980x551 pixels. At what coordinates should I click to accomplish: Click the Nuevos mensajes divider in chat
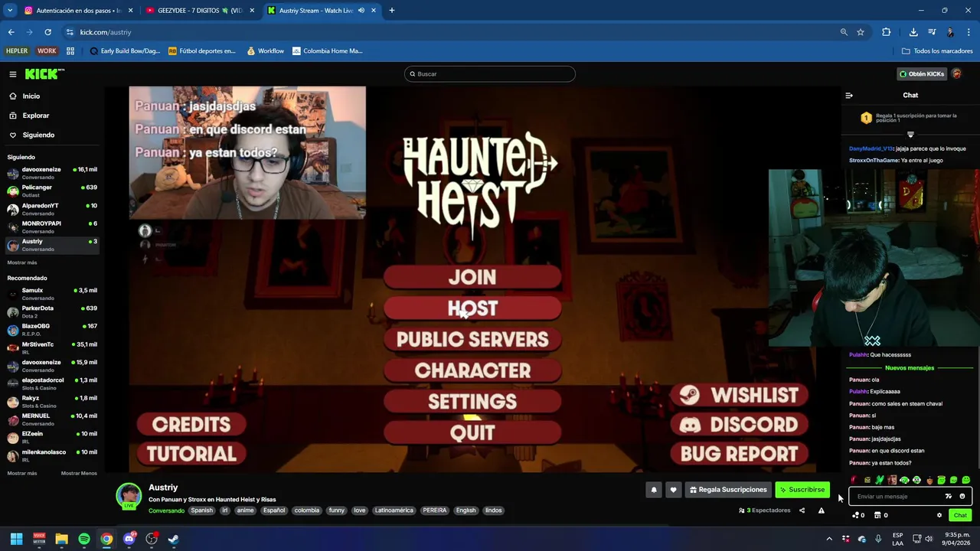coord(910,368)
